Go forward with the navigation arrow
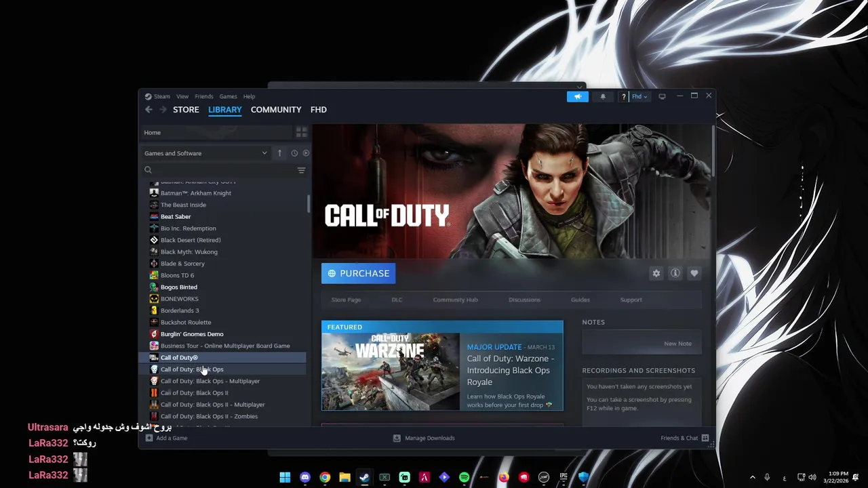Screen dimensions: 868x488 (163, 109)
